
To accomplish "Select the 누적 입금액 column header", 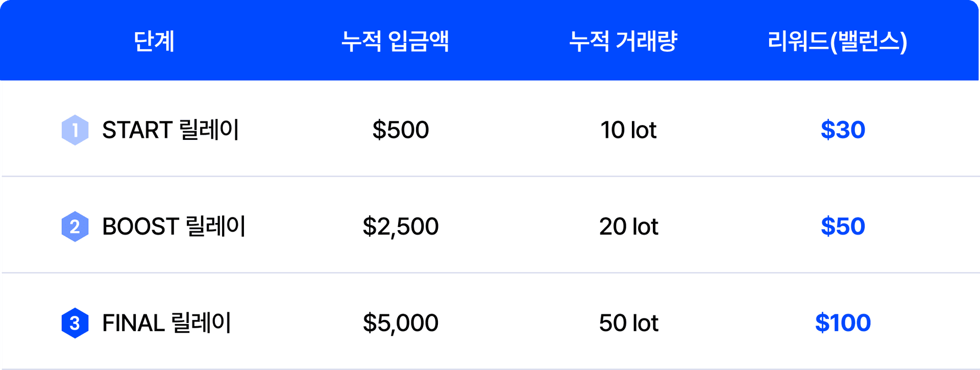I will click(x=395, y=41).
